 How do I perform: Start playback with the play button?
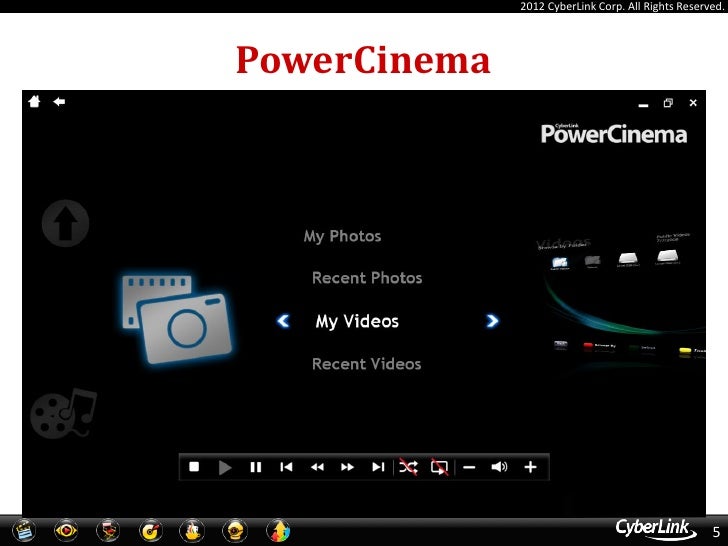[225, 467]
